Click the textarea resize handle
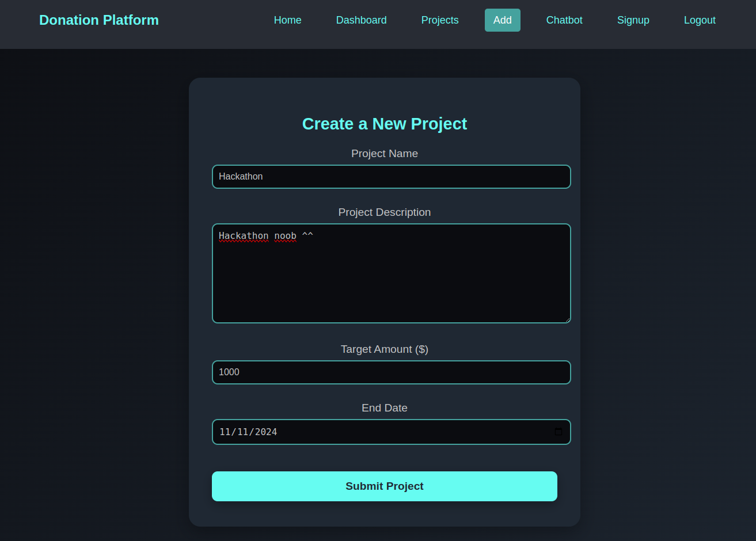This screenshot has width=756, height=541. [x=568, y=321]
